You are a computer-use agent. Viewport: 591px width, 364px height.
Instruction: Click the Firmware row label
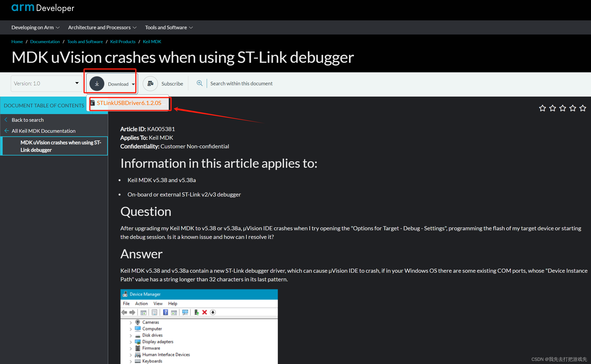point(151,348)
